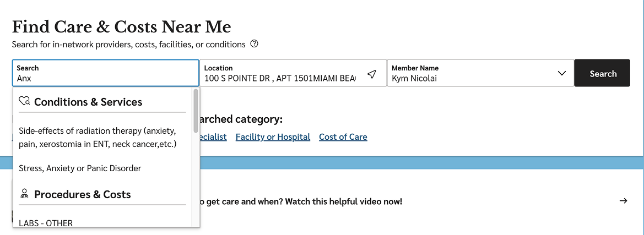
Task: Use current location arrow icon
Action: [x=372, y=74]
